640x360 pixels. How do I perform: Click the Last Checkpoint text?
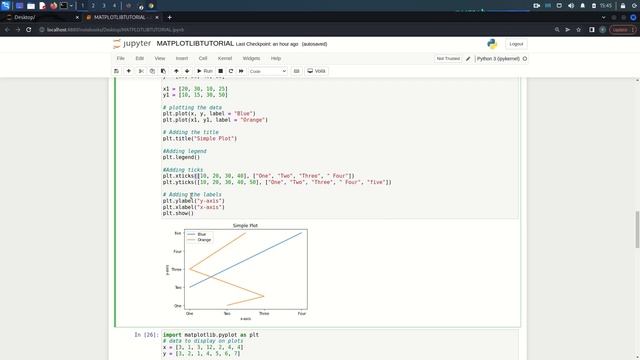click(x=267, y=44)
